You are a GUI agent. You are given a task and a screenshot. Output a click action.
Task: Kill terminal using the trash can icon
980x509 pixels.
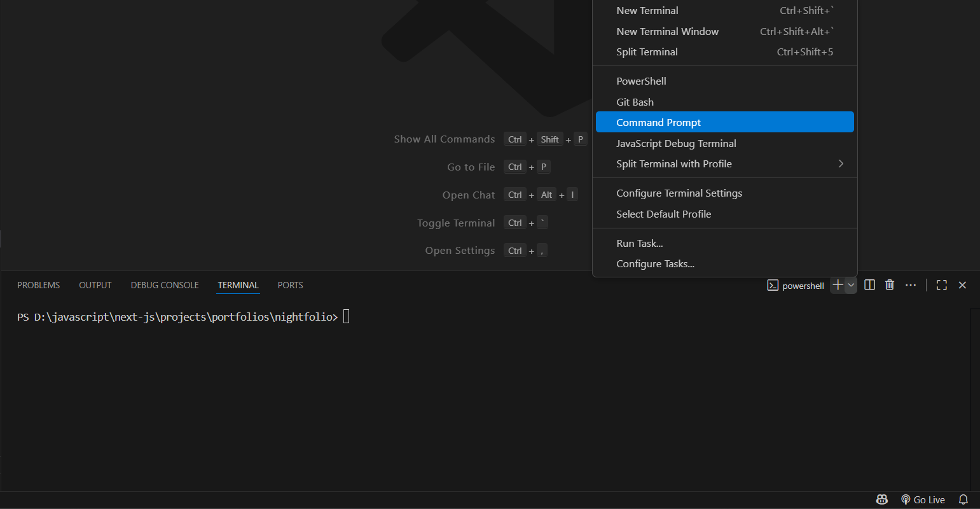890,285
